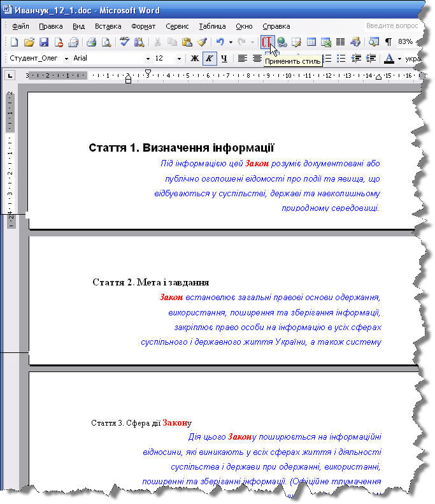Open the Вид menu

[x=79, y=26]
